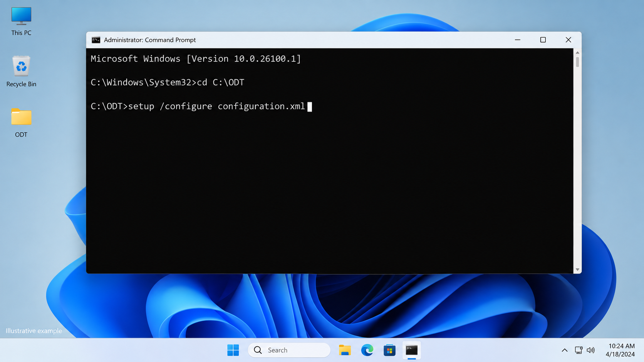Close the Command Prompt window
Viewport: 644px width, 362px height.
(569, 40)
